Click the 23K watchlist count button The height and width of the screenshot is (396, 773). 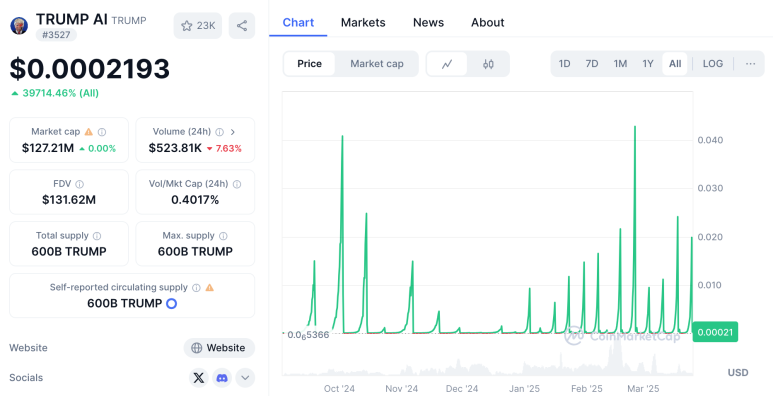point(198,26)
